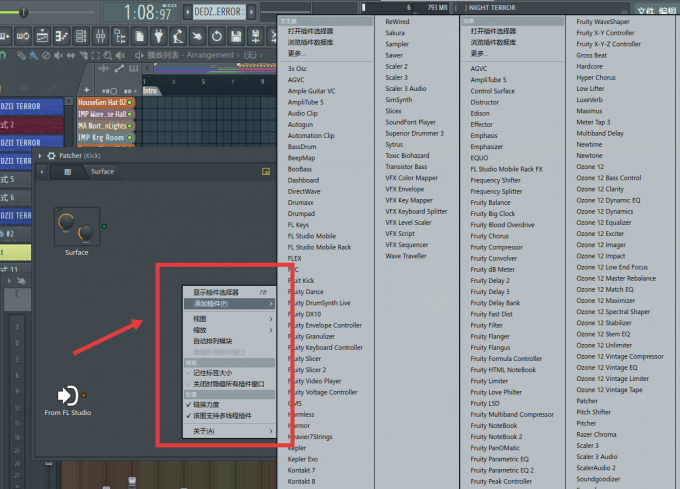This screenshot has height=489, width=680.
Task: Switch to the Surface tab in Patcher
Action: click(102, 172)
